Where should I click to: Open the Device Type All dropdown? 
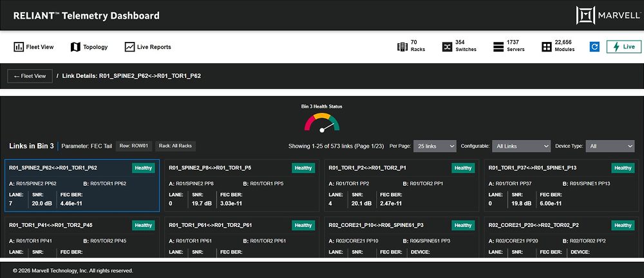610,146
